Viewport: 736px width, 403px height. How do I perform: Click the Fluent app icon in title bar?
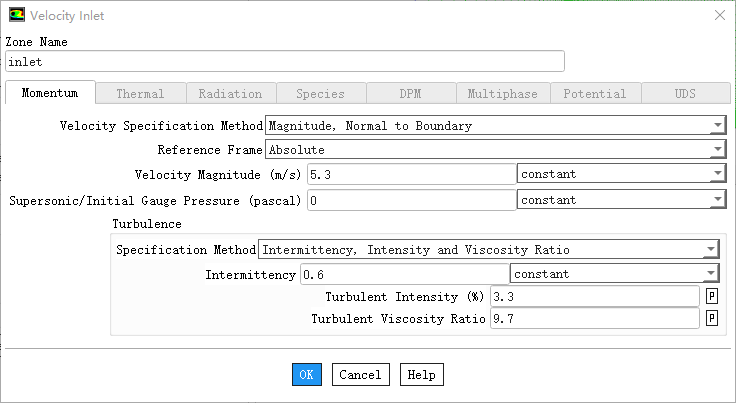pos(17,15)
